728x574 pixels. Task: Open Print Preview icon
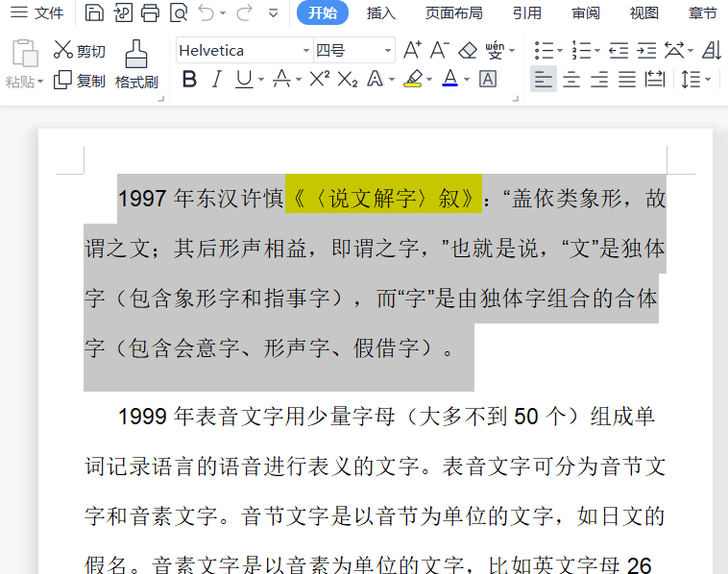[179, 12]
